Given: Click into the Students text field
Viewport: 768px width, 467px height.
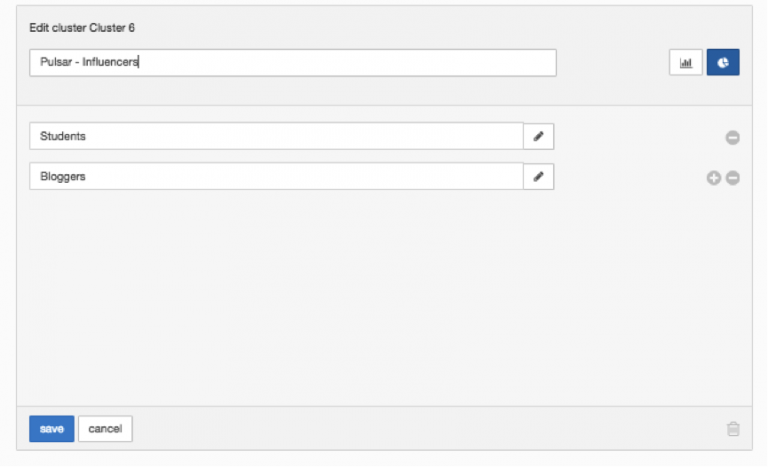Looking at the screenshot, I should coord(276,136).
